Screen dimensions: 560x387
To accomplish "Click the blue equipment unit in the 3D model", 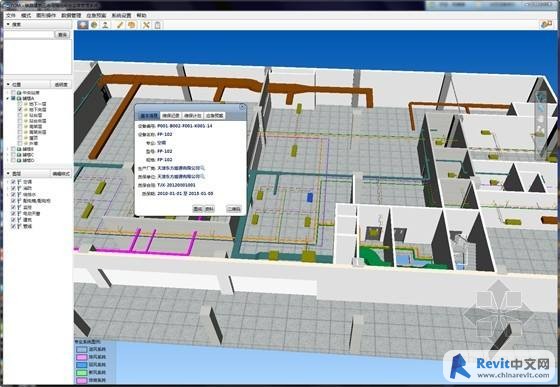I will click(310, 197).
